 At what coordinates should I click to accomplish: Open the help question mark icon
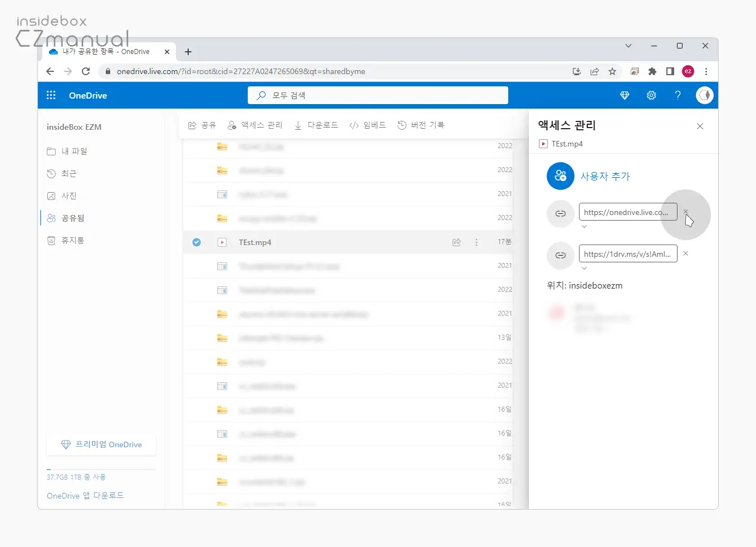coord(678,95)
